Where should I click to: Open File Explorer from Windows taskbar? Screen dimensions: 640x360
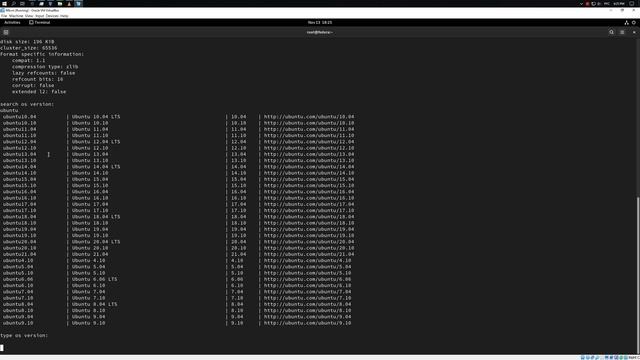coord(60,3)
